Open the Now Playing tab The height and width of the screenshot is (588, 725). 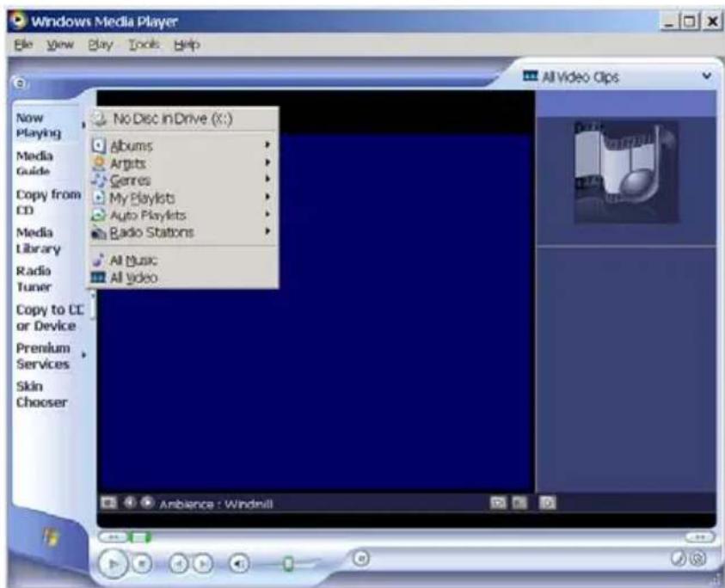point(39,126)
